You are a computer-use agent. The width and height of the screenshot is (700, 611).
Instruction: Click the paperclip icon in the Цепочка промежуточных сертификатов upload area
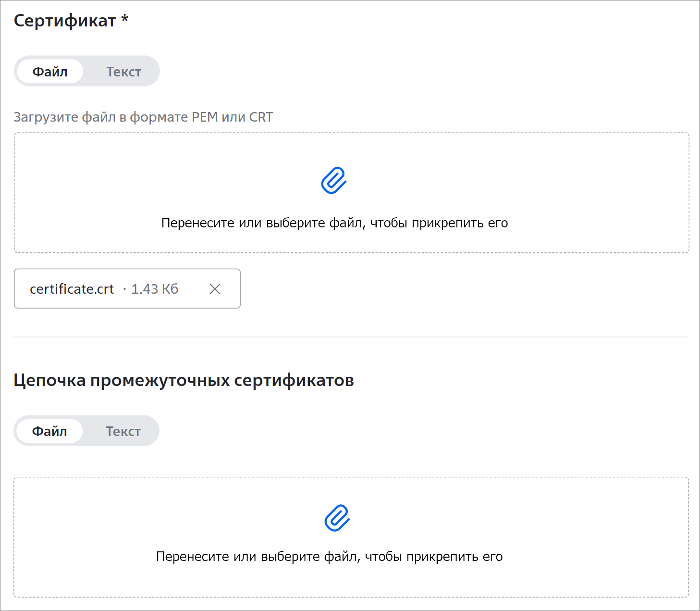(x=337, y=518)
